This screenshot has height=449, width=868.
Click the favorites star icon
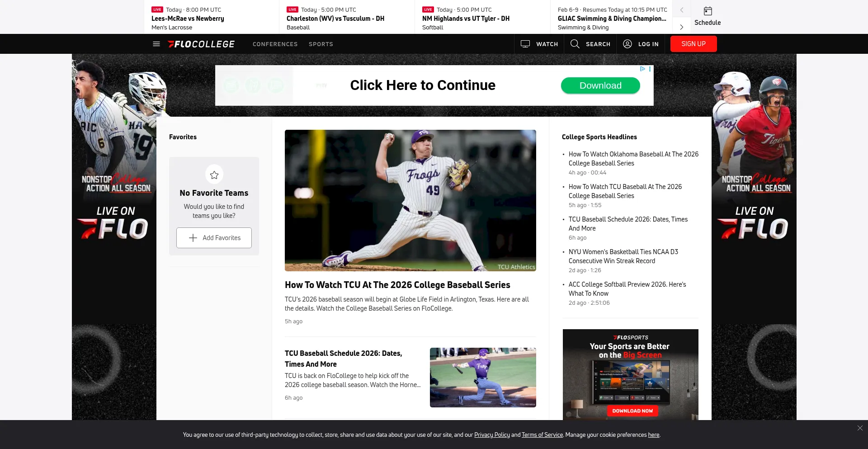[214, 175]
